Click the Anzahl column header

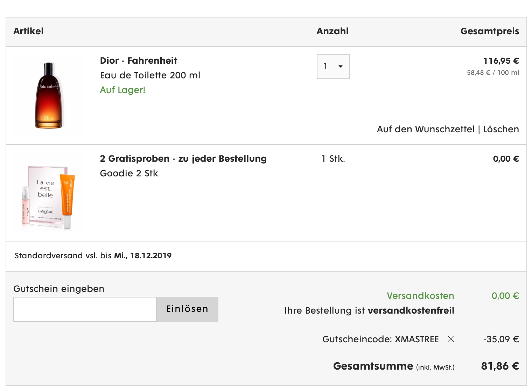click(x=332, y=31)
